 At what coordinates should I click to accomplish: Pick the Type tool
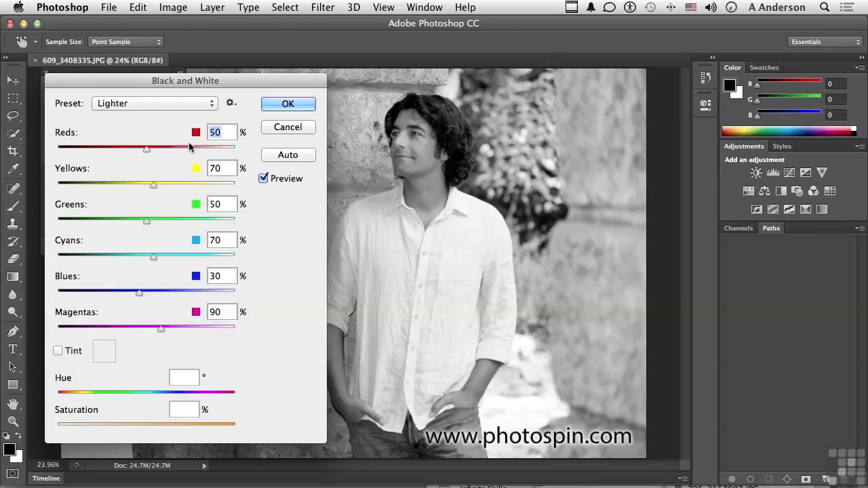[13, 349]
